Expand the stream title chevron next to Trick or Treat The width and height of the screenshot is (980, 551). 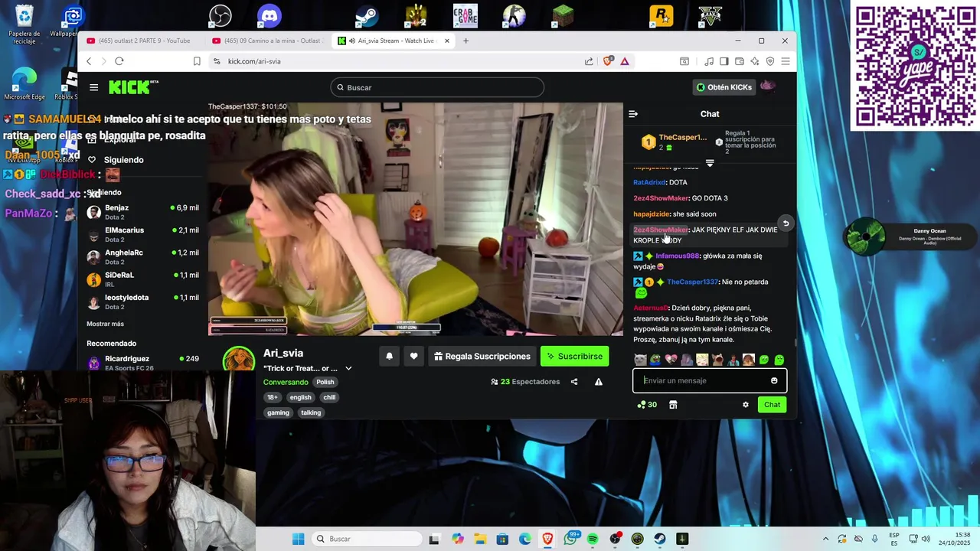pyautogui.click(x=348, y=368)
